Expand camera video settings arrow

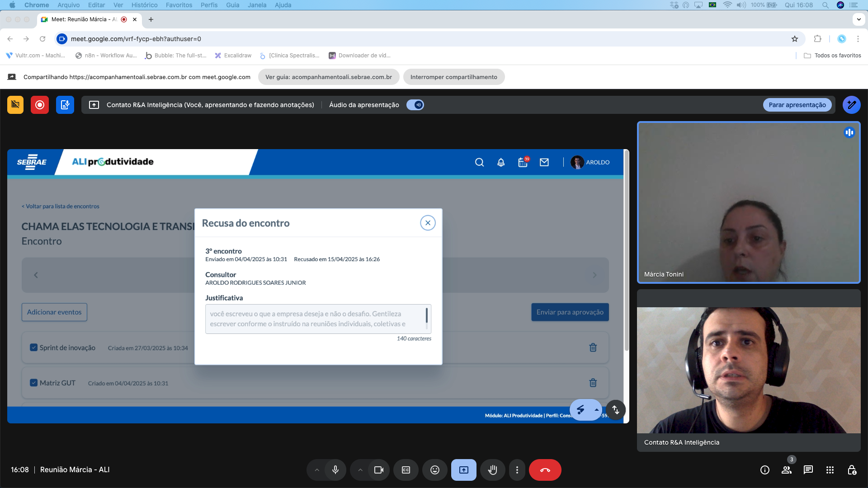click(360, 470)
